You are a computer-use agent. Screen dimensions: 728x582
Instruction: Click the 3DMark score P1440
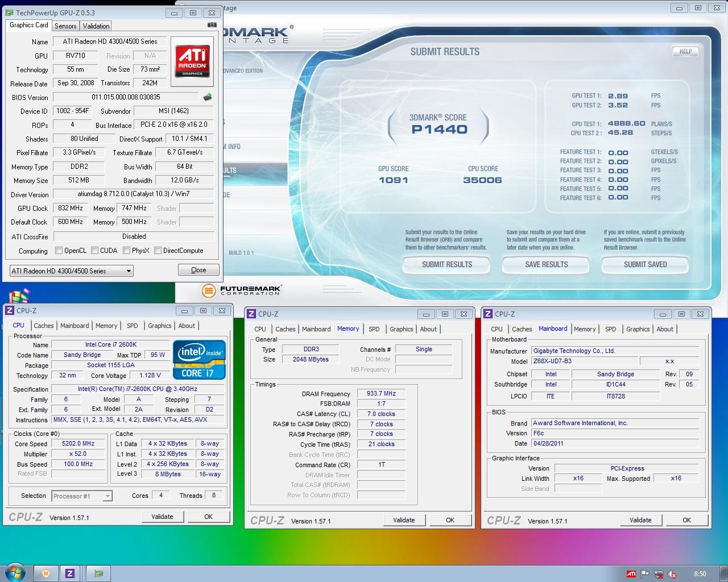440,130
